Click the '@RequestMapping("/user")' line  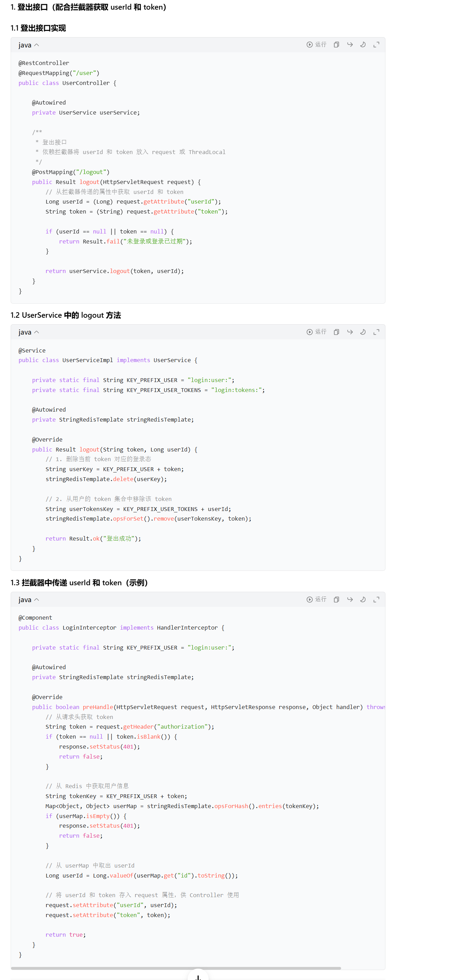tap(59, 73)
